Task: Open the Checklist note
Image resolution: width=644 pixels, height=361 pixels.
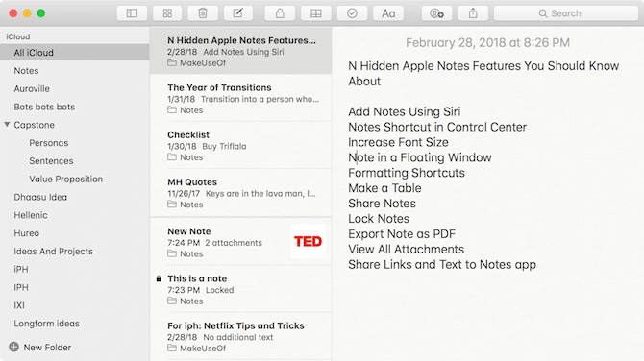Action: pos(240,146)
